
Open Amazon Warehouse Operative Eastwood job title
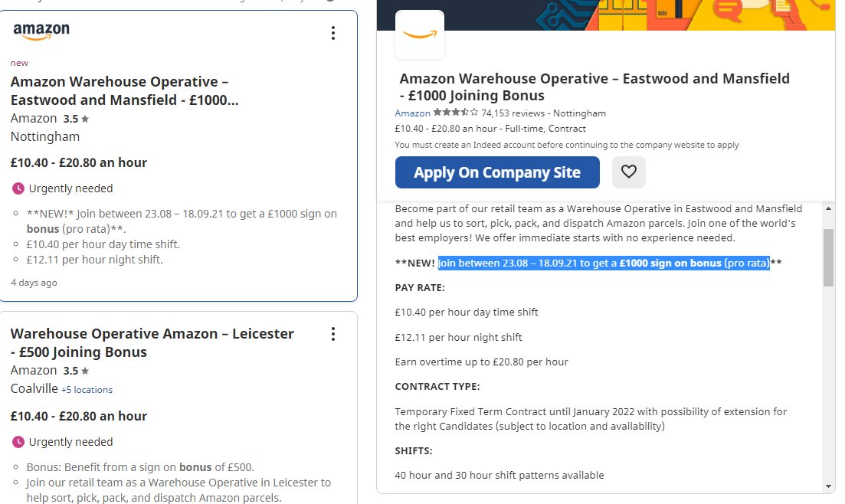coord(124,90)
